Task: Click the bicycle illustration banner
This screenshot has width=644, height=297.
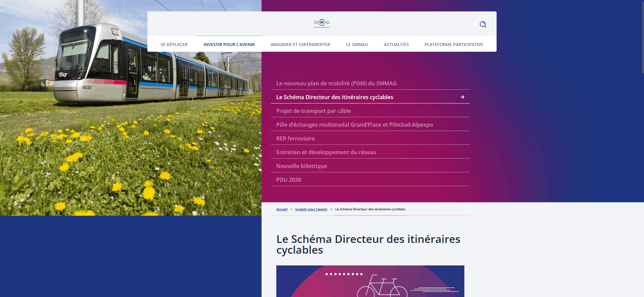Action: (x=370, y=281)
